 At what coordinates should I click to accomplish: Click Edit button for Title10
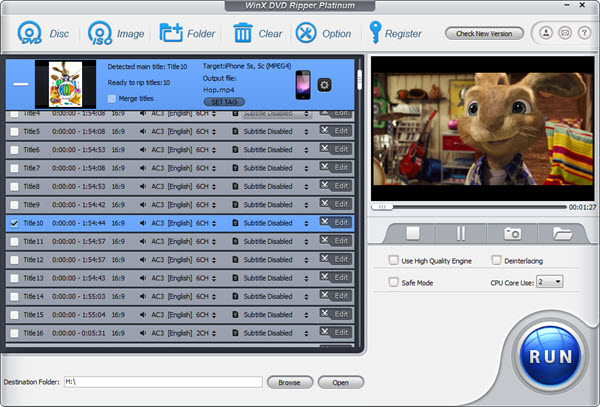336,222
